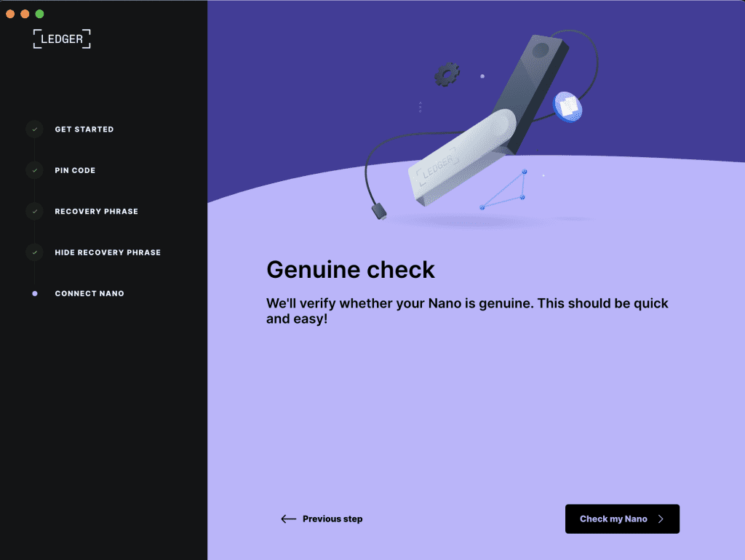745x560 pixels.
Task: Expand the RECOVERY PHRASE step entry
Action: coord(97,211)
